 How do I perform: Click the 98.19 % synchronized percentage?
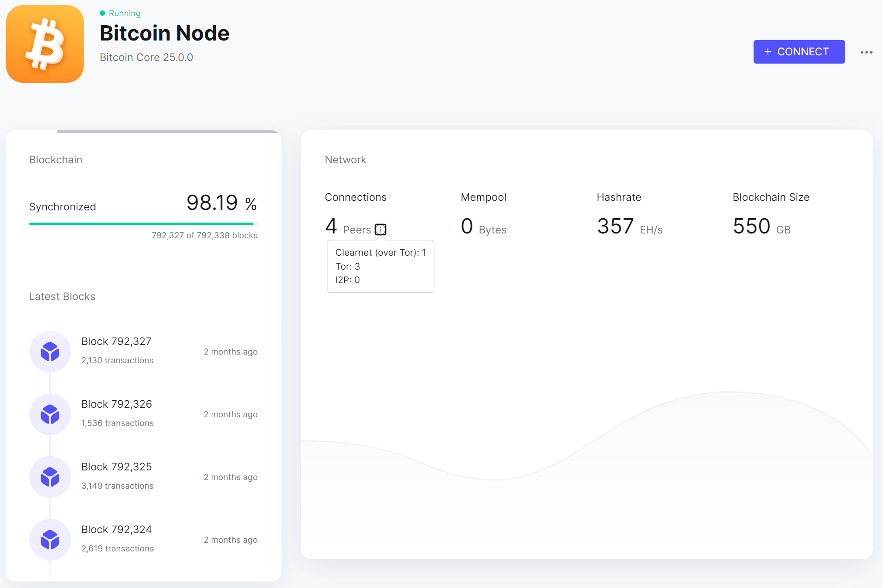tap(221, 203)
